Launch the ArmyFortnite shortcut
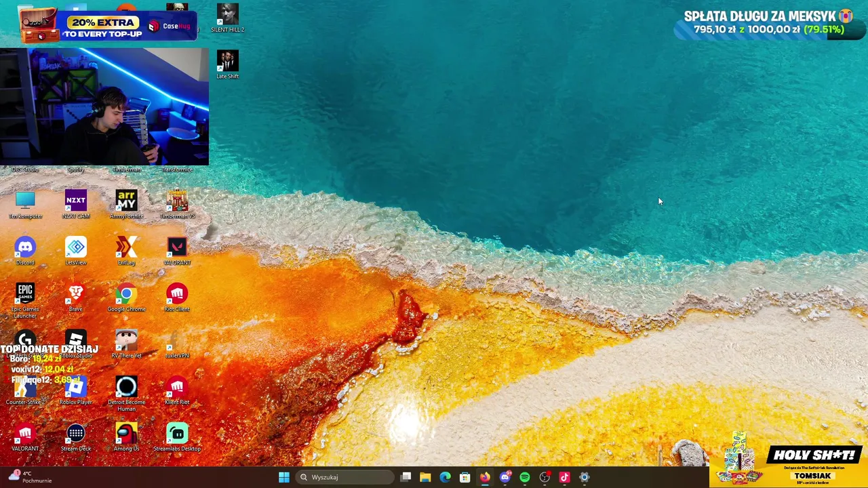The image size is (868, 488). click(126, 205)
